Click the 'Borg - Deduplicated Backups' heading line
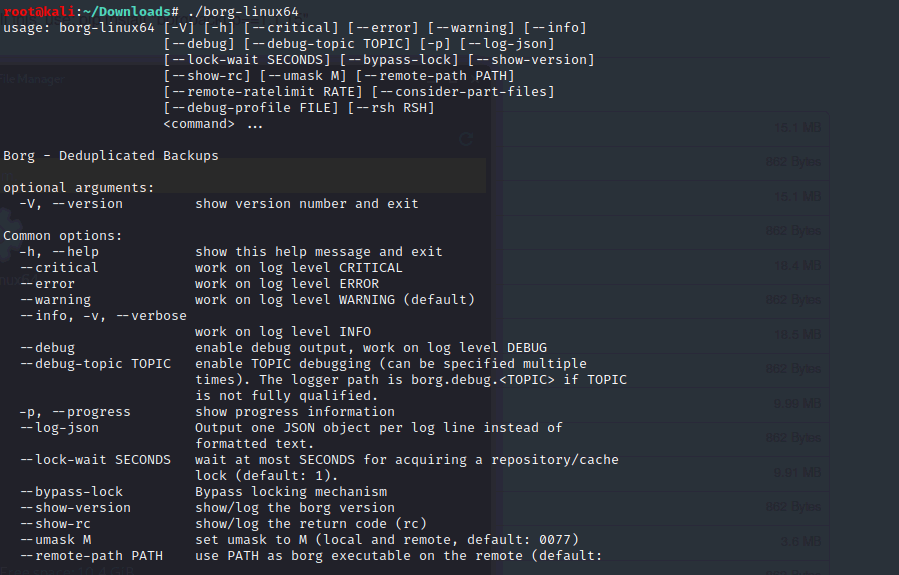The height and width of the screenshot is (575, 899). coord(111,155)
